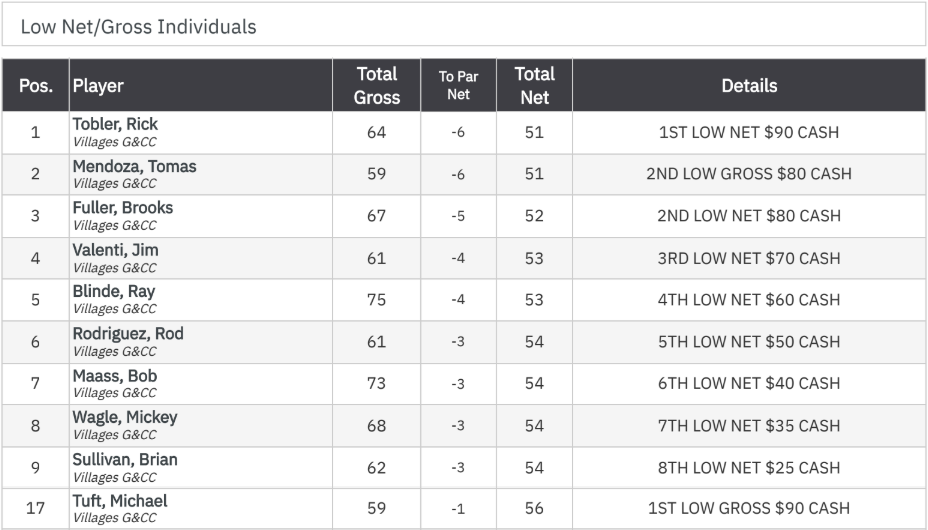
Task: Sort by Total Gross column header
Action: point(376,85)
